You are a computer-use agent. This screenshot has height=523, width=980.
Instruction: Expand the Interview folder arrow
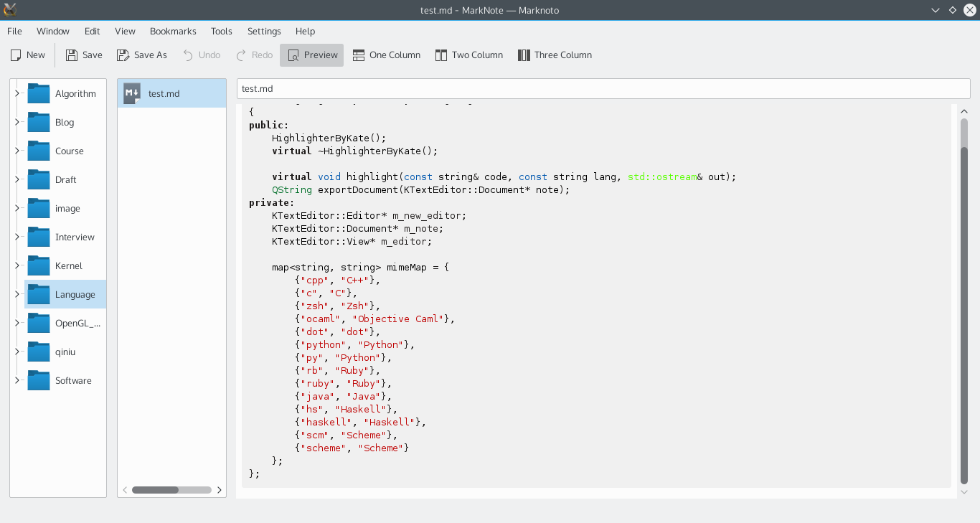click(17, 237)
